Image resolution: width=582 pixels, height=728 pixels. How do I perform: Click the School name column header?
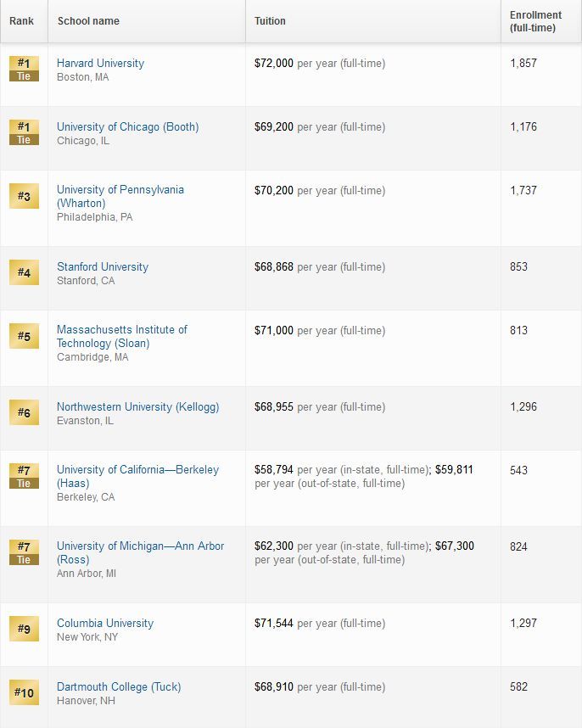click(x=88, y=21)
